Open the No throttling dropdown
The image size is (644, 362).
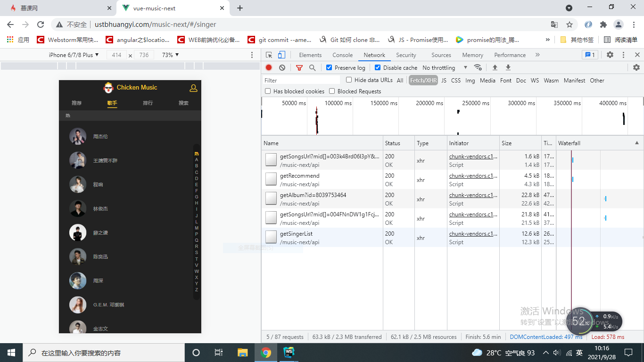click(445, 68)
